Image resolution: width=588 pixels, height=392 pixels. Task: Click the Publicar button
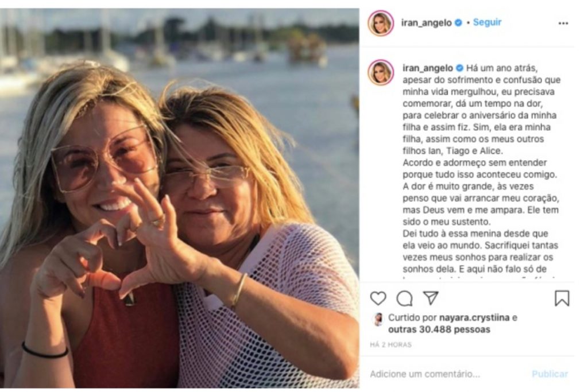click(x=550, y=374)
